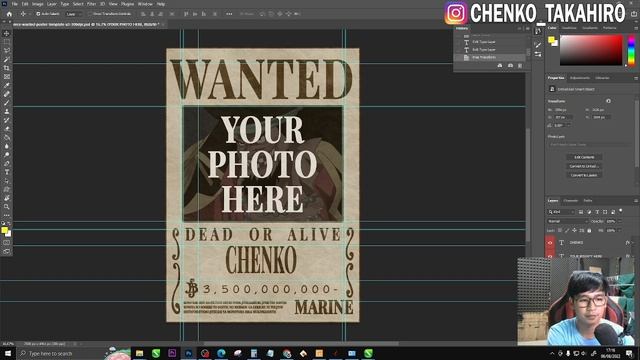Hide the CHENKO text layer
Screen dimensions: 640x360
click(x=550, y=242)
